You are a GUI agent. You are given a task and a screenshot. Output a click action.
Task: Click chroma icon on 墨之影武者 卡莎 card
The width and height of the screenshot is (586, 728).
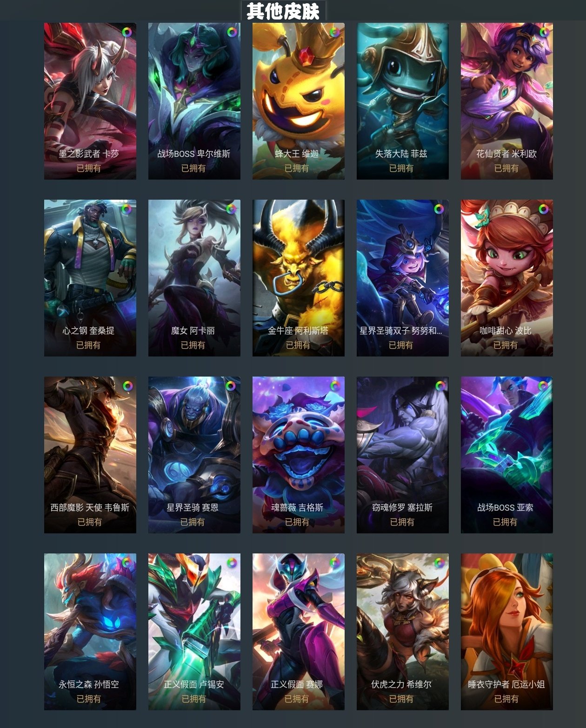click(x=127, y=32)
